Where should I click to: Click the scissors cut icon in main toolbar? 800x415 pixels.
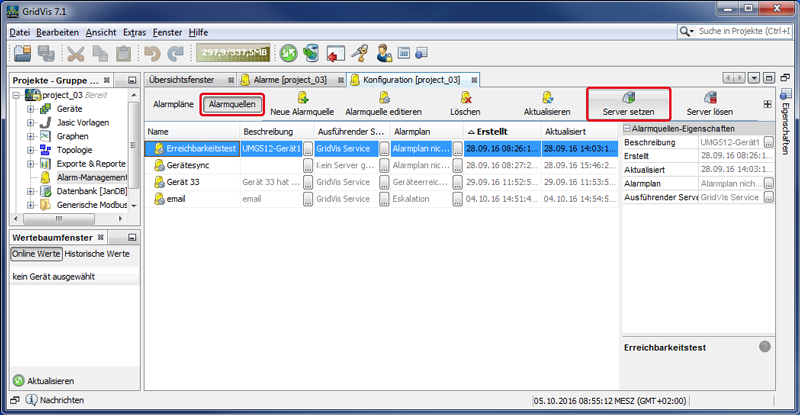click(76, 53)
